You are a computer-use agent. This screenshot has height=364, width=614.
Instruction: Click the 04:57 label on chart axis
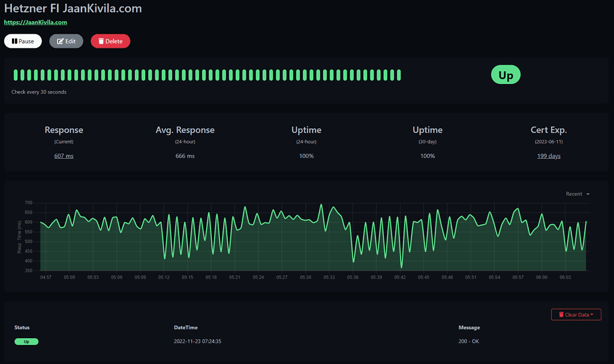point(46,278)
